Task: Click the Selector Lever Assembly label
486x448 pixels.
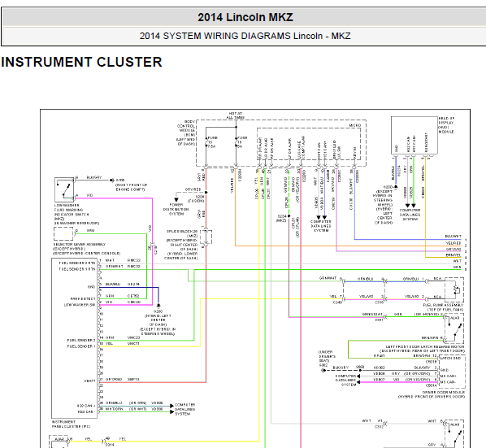Action: 86,249
